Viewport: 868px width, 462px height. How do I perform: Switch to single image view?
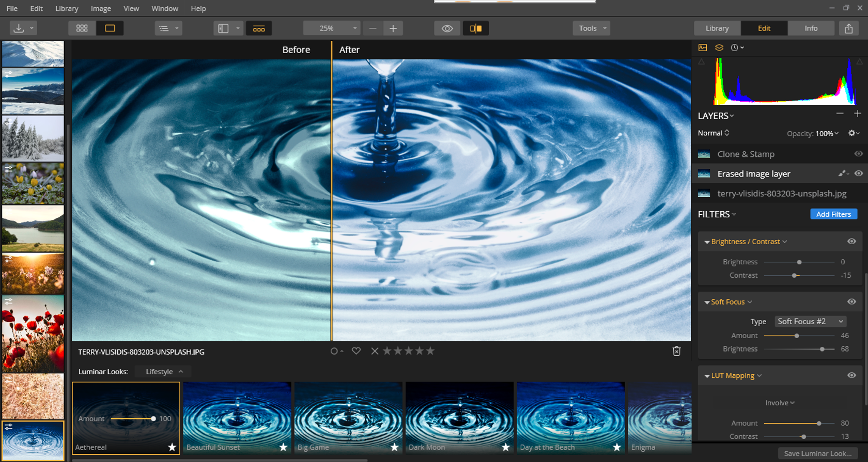coord(110,28)
